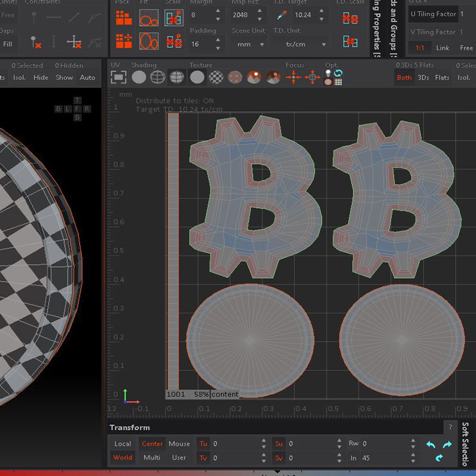Click the Fit to grid circles icon

[149, 18]
